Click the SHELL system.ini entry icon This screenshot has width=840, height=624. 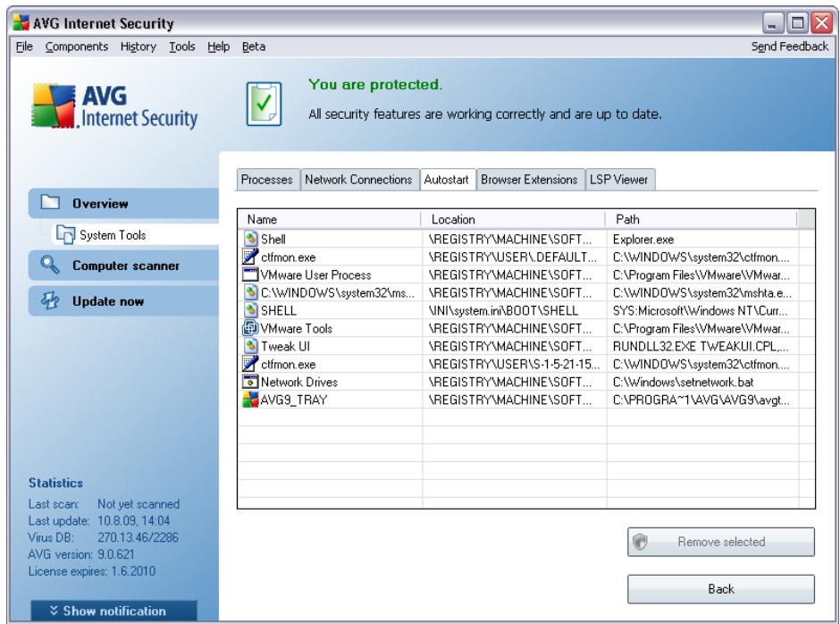(250, 310)
